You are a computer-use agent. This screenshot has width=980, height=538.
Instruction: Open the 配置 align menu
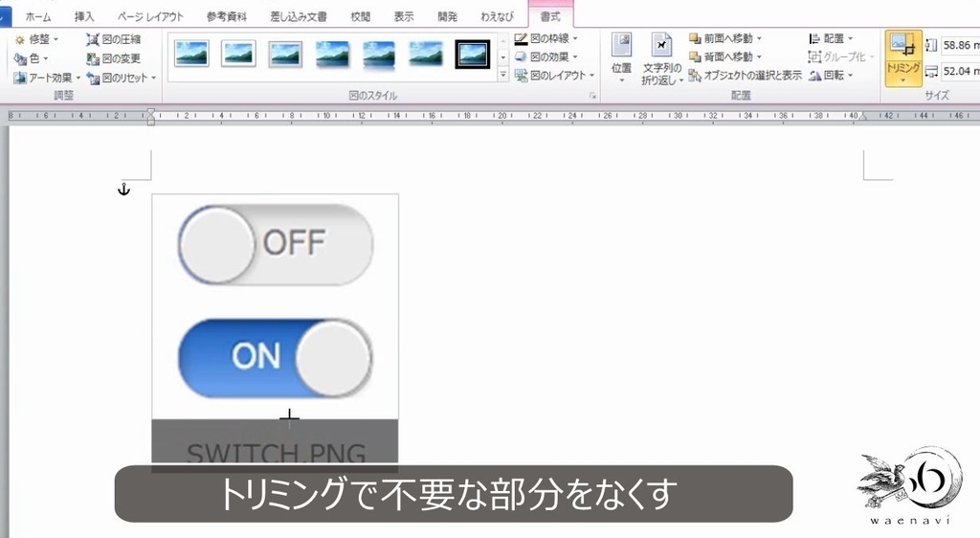point(830,38)
